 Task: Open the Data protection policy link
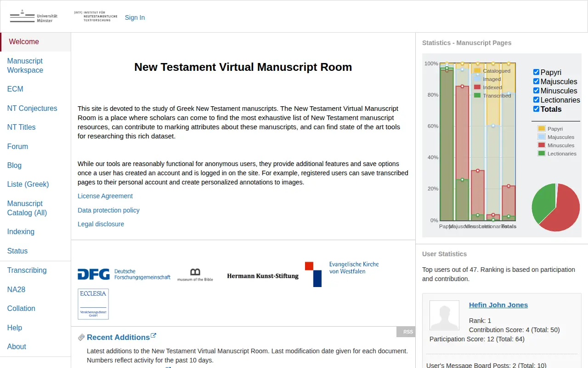click(x=108, y=210)
